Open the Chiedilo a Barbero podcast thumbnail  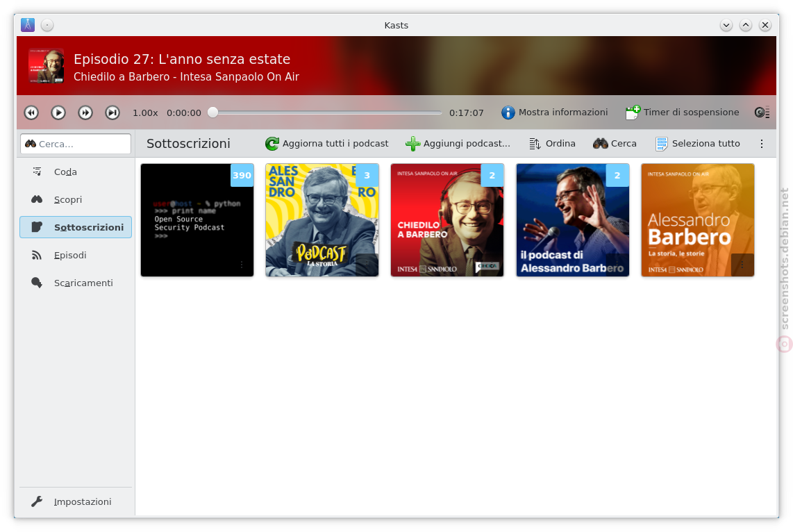click(447, 220)
